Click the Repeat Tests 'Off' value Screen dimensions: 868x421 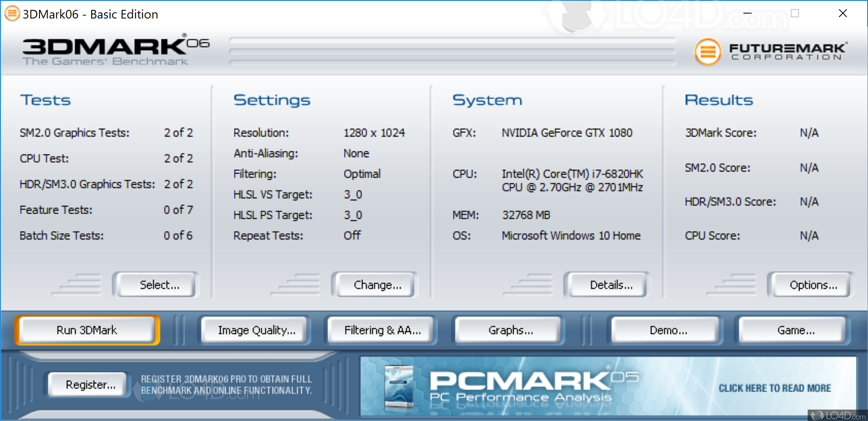coord(352,236)
